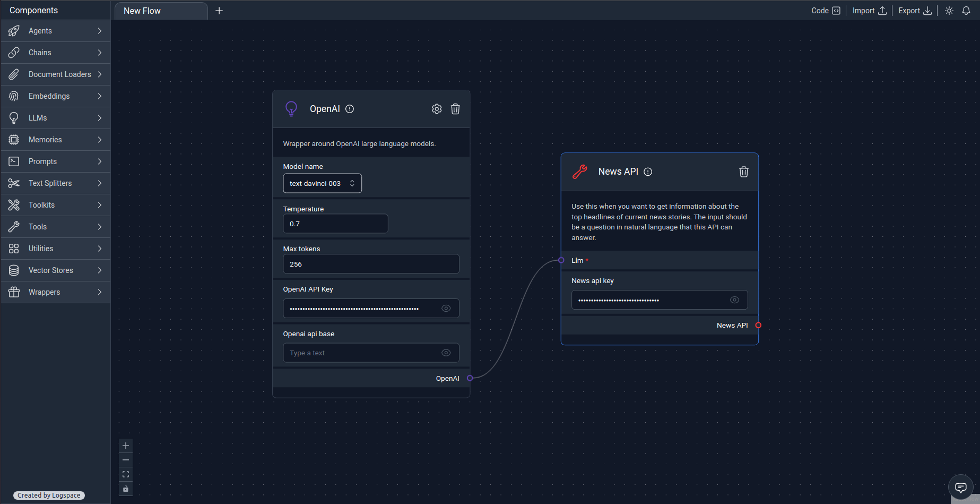980x504 pixels.
Task: Select the New Flow tab
Action: click(161, 11)
